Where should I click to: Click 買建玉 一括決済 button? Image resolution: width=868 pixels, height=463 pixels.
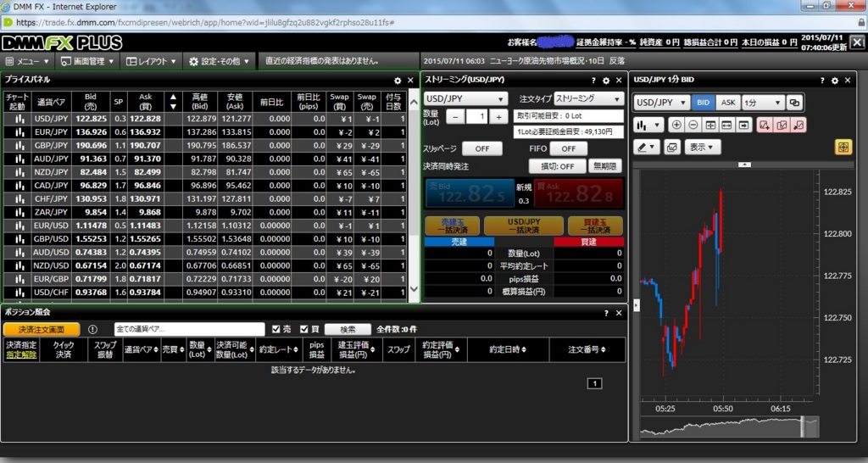coord(595,226)
